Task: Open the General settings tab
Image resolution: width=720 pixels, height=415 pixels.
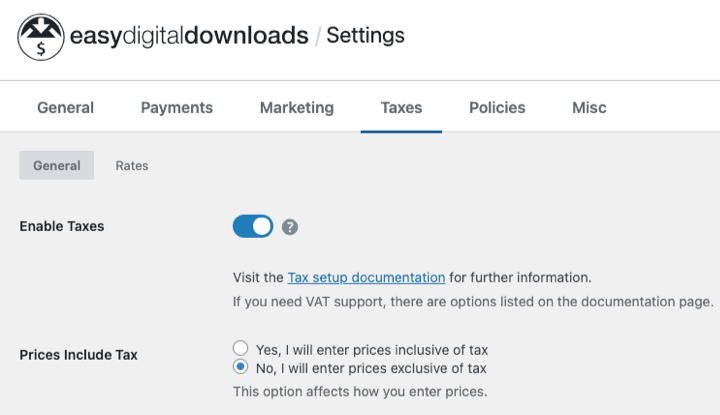Action: click(x=65, y=108)
